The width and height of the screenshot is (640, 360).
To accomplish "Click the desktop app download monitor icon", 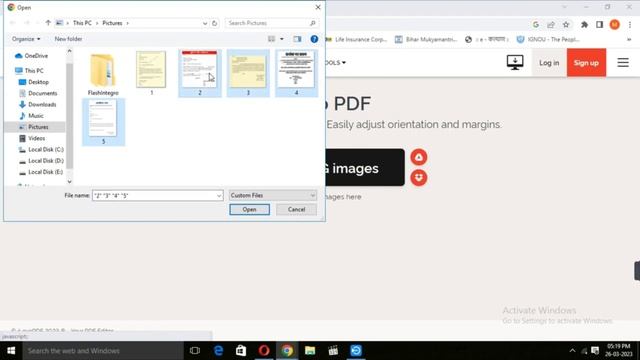I will [515, 62].
